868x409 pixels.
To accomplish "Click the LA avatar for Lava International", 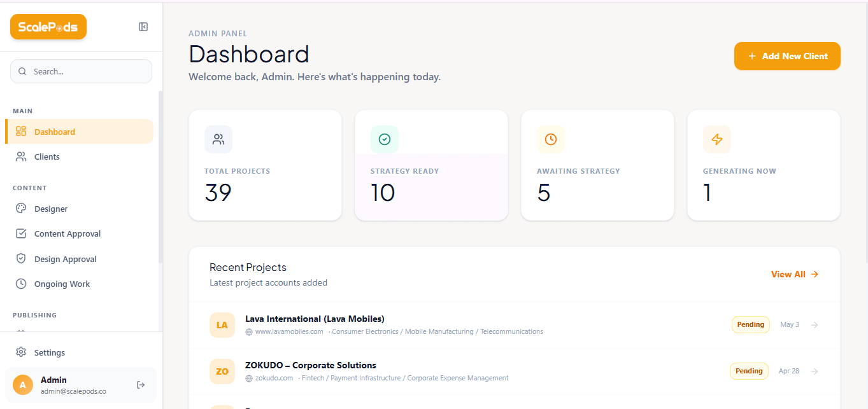I will 222,325.
